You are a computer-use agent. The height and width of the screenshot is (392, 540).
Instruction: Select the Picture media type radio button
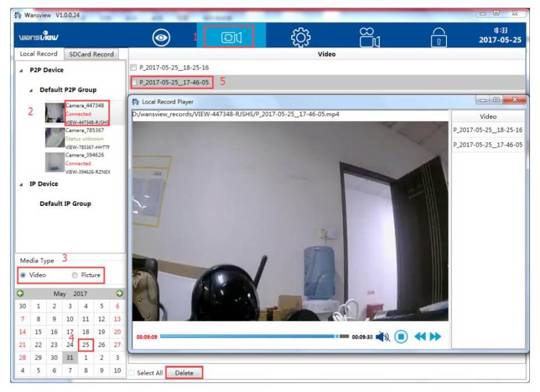tap(75, 275)
